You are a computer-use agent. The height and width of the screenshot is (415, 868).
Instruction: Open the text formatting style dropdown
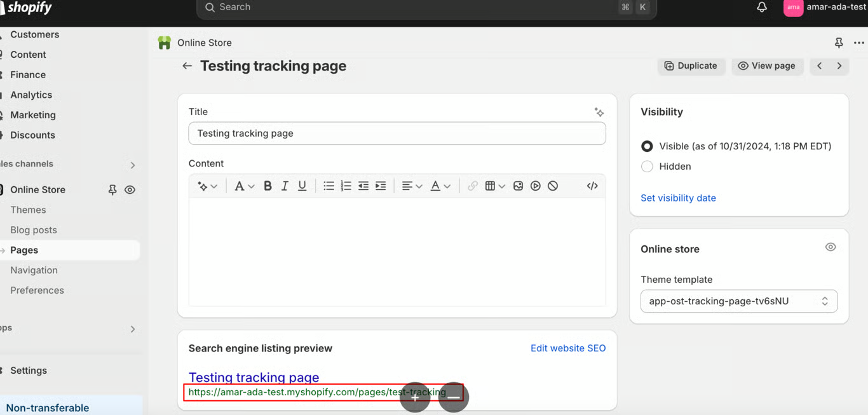[x=245, y=186]
